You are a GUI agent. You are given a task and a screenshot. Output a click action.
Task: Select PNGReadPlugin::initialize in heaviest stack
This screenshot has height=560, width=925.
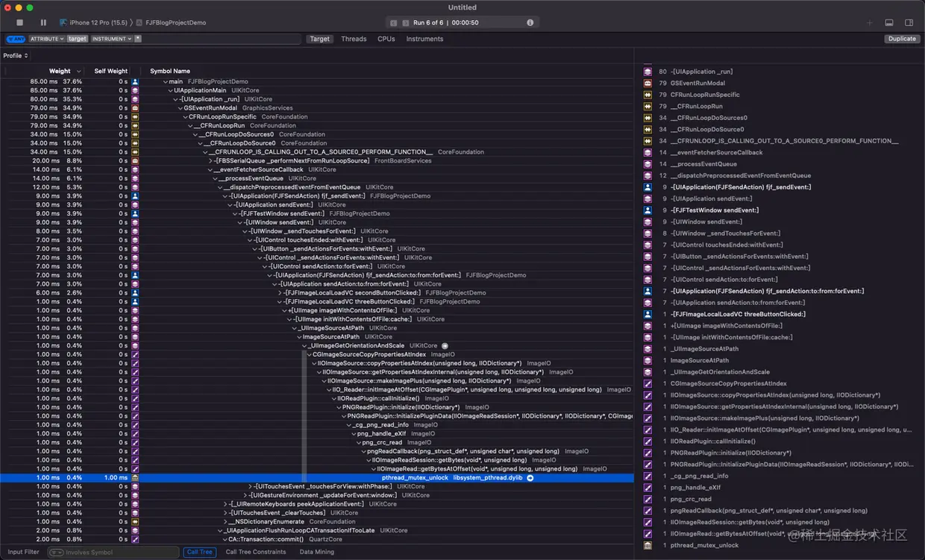click(x=731, y=453)
